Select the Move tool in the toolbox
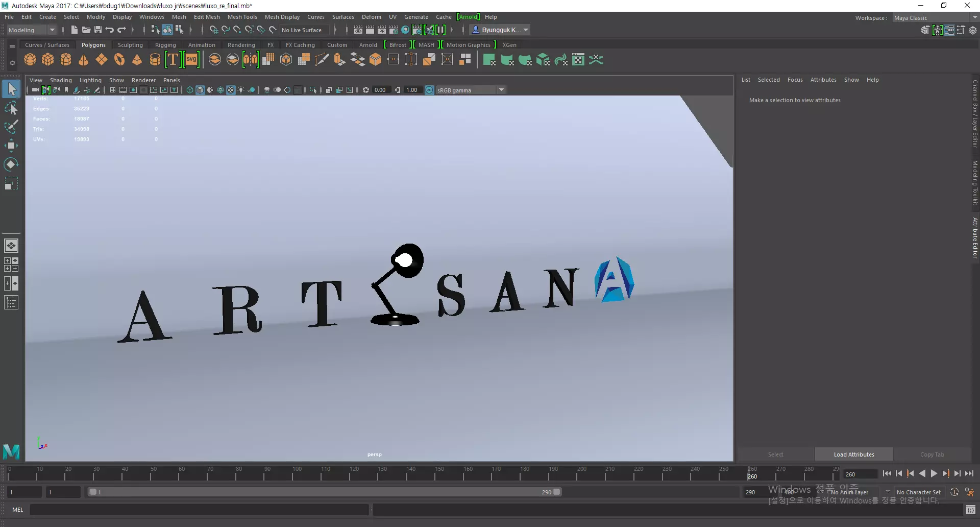The image size is (980, 527). [x=11, y=146]
